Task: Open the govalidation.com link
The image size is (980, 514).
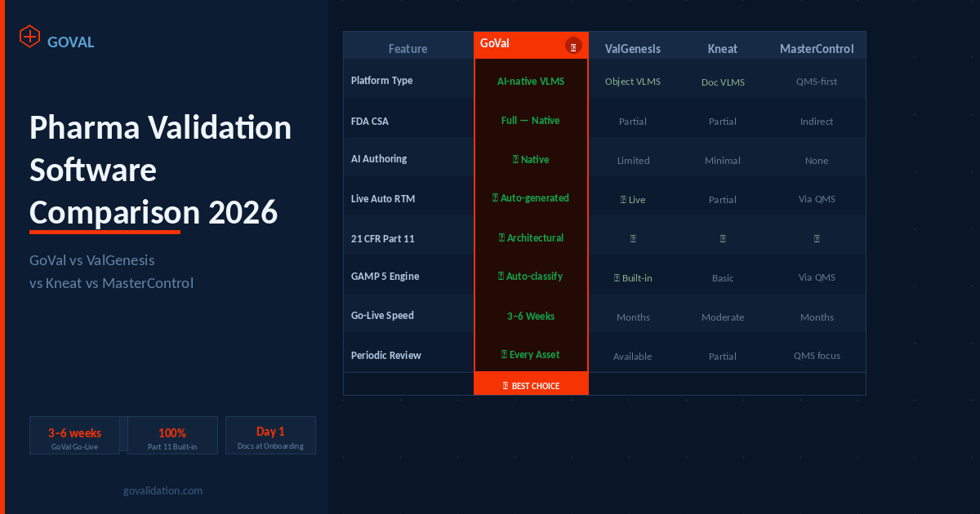Action: click(x=163, y=490)
